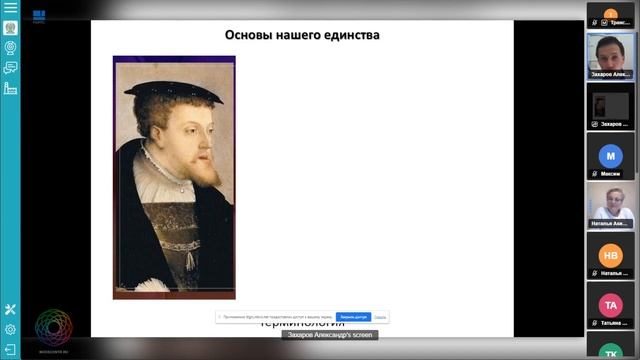Click the muted mic icon on Татьяна tile
This screenshot has width=640, height=360.
595,323
